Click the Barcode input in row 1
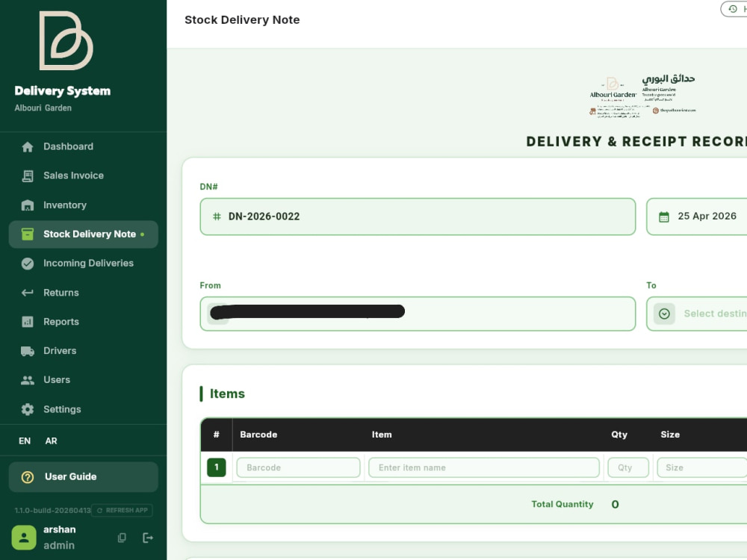Image resolution: width=747 pixels, height=560 pixels. coord(298,467)
